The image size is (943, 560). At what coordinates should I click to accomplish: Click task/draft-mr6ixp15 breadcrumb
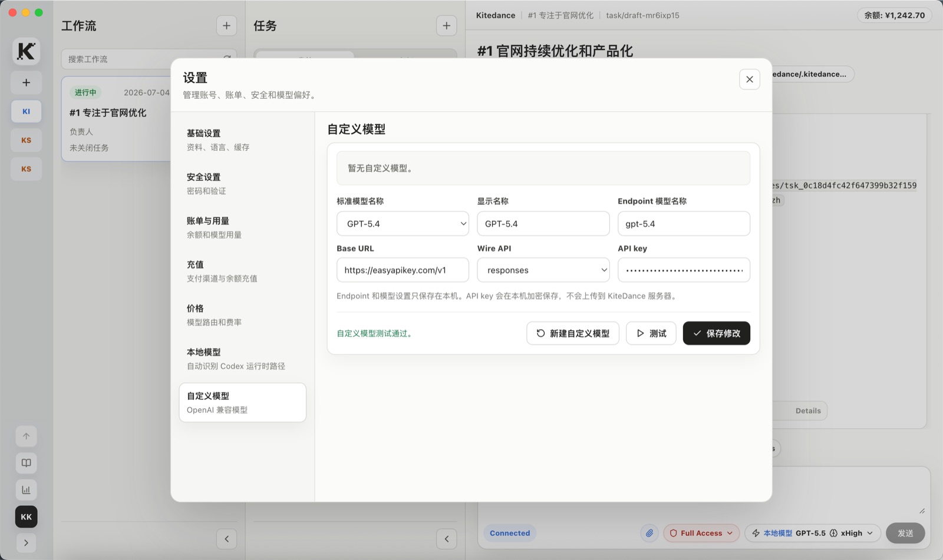point(642,15)
